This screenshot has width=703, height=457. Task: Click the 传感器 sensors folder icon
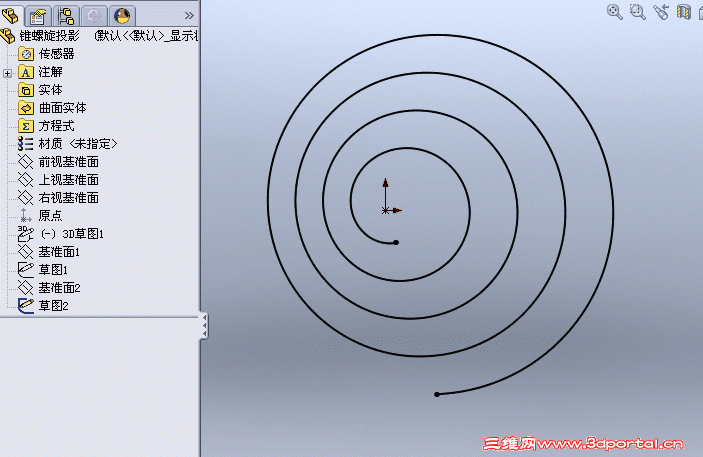tap(26, 54)
